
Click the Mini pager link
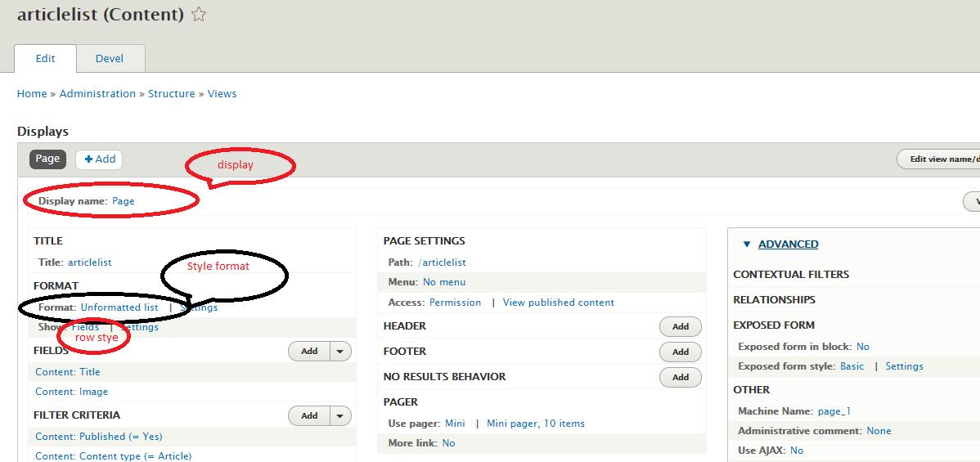tap(455, 424)
